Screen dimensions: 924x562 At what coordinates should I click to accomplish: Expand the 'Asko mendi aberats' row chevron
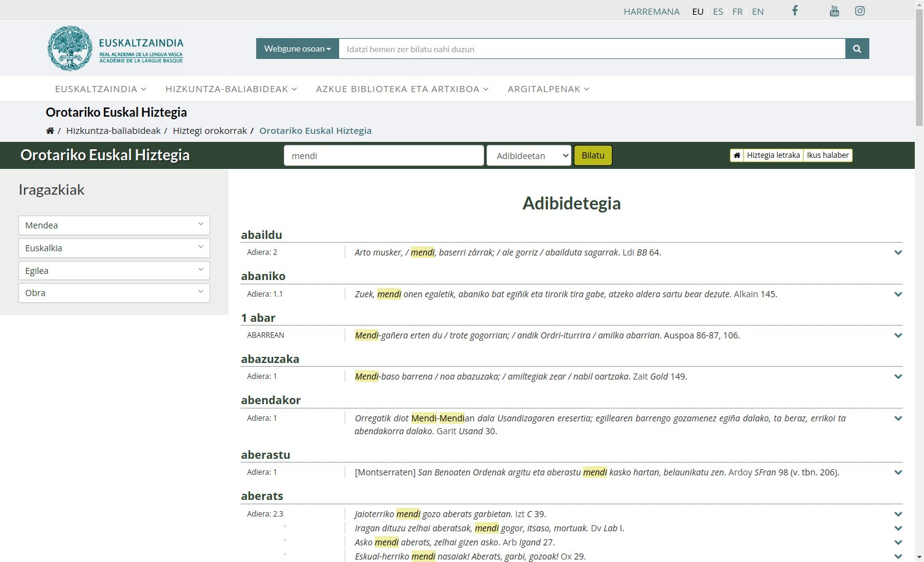coord(898,542)
